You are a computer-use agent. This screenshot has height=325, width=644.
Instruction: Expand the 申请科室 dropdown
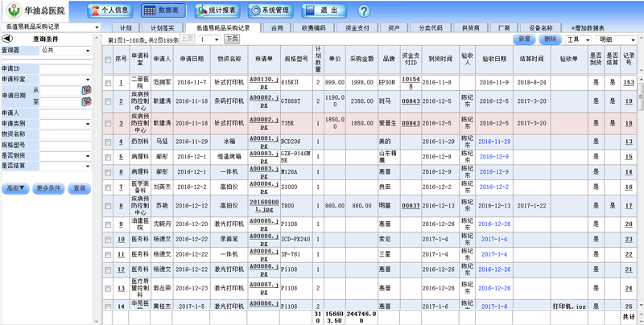[x=66, y=79]
